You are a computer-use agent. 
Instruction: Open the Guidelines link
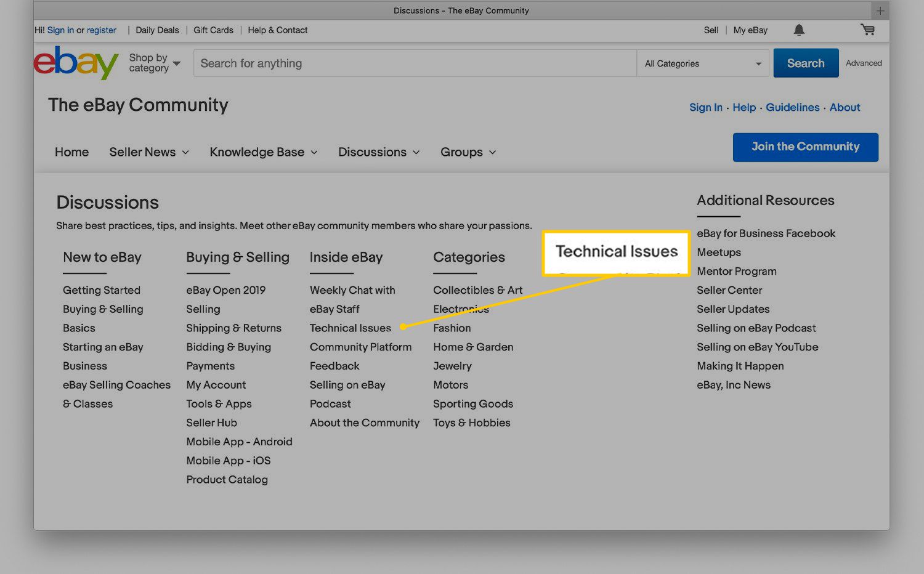793,107
